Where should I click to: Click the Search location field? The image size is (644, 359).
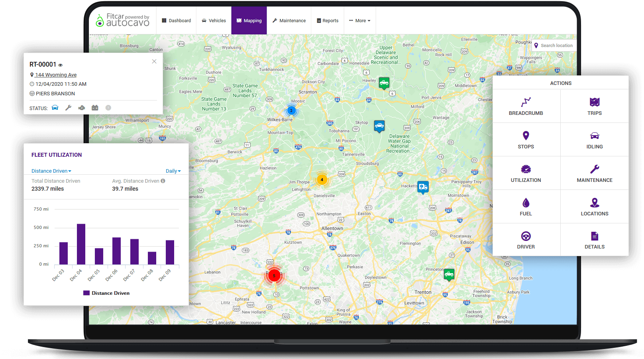click(554, 45)
